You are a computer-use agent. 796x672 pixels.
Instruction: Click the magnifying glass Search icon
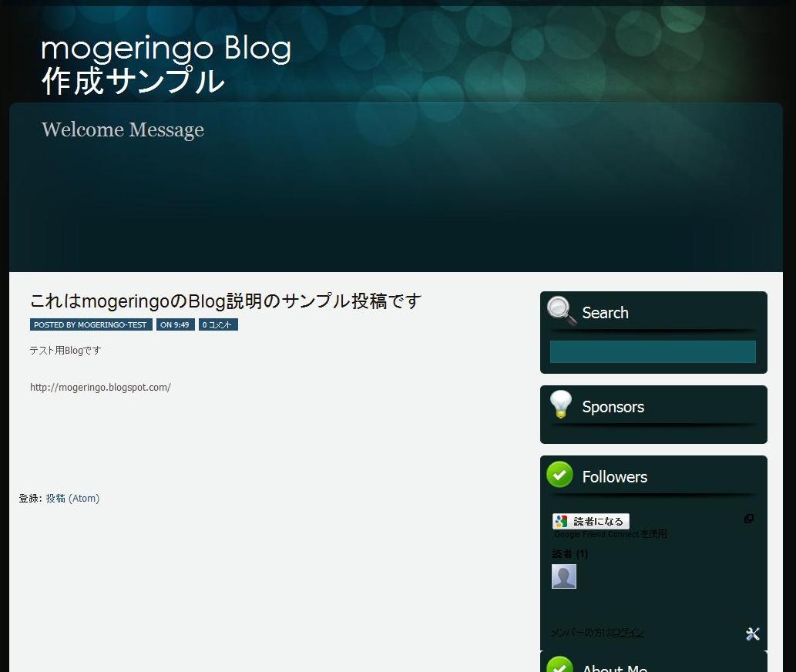[562, 310]
